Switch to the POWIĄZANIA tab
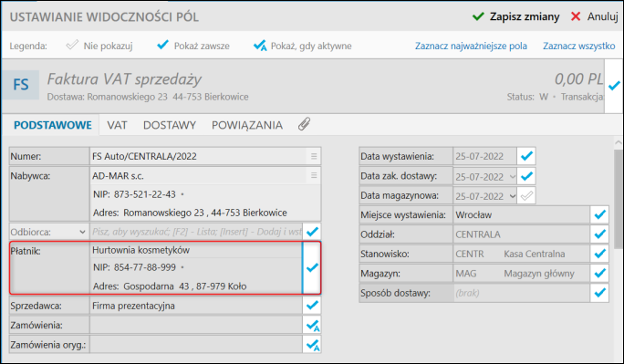The height and width of the screenshot is (364, 624). point(247,125)
